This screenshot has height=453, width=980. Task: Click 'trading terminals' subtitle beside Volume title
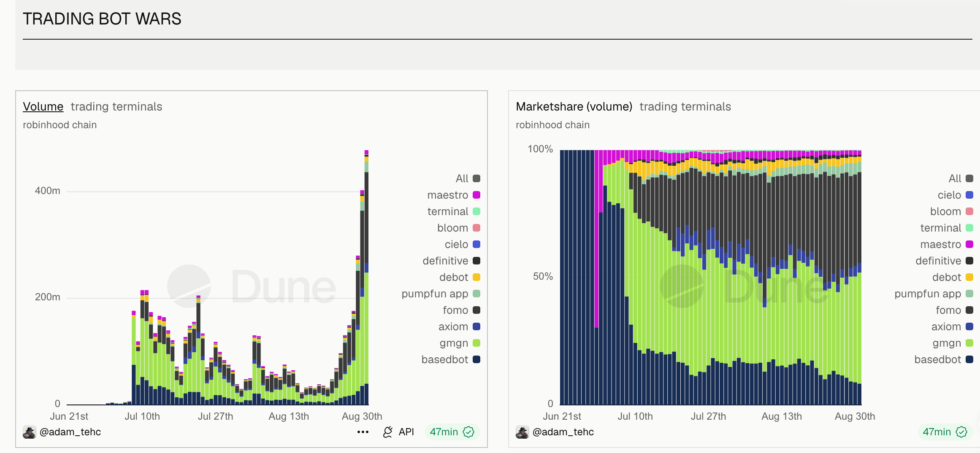pyautogui.click(x=116, y=107)
